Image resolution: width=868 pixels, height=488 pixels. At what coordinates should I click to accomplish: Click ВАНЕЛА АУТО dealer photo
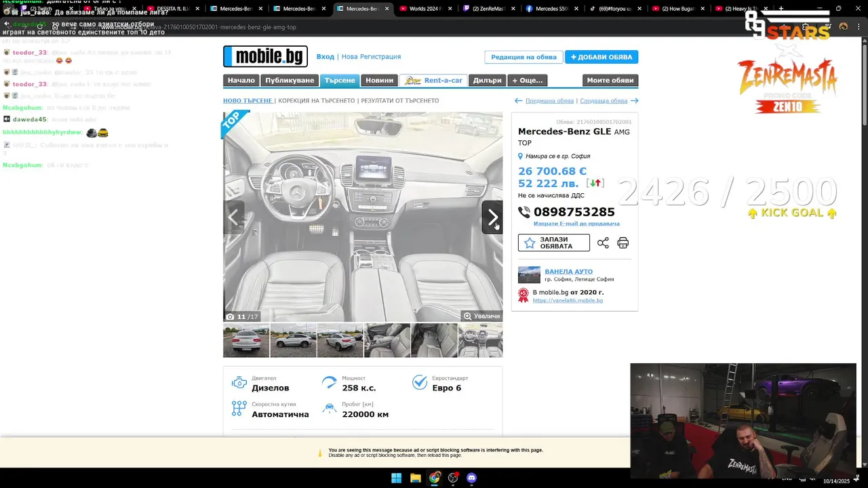[530, 274]
